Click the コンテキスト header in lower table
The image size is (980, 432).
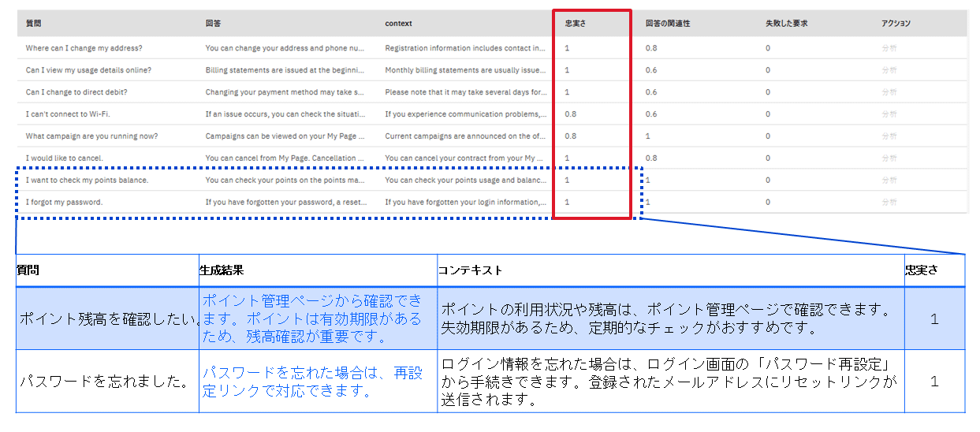click(x=470, y=270)
